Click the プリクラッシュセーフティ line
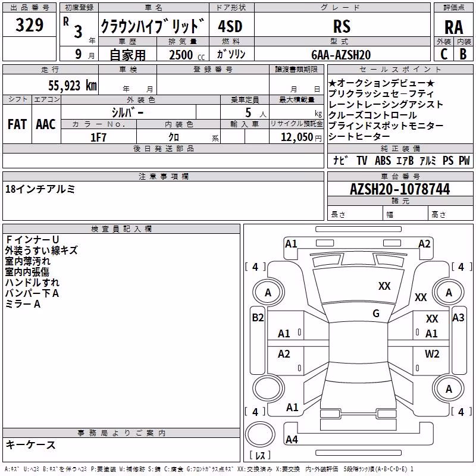 click(x=381, y=93)
